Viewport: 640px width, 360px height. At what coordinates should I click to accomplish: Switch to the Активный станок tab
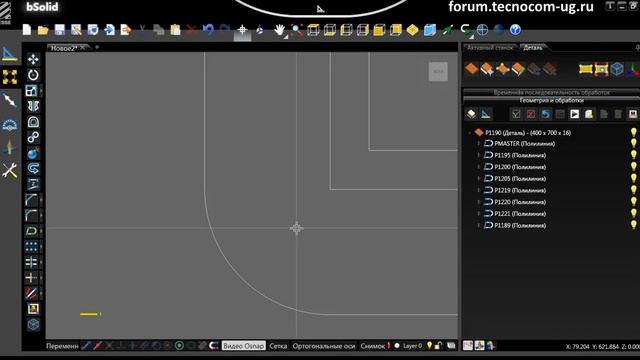[489, 48]
